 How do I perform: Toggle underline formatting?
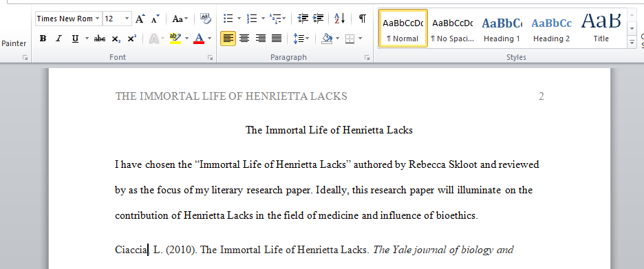tap(75, 39)
